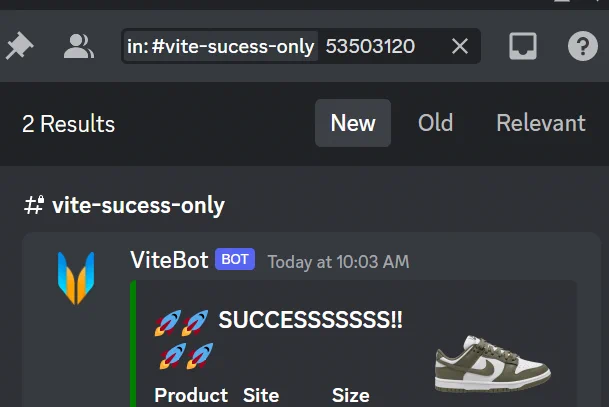Open the inbox icon
Image resolution: width=609 pixels, height=407 pixels.
tap(523, 46)
